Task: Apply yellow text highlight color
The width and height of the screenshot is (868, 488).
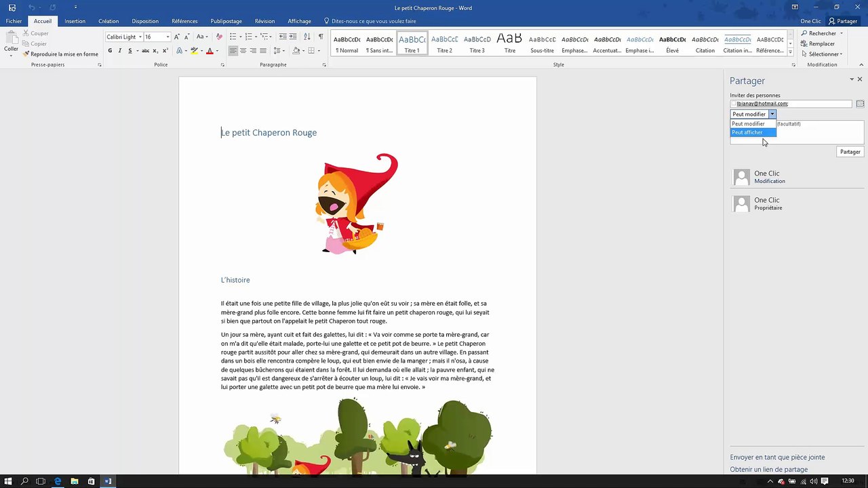Action: (x=194, y=51)
